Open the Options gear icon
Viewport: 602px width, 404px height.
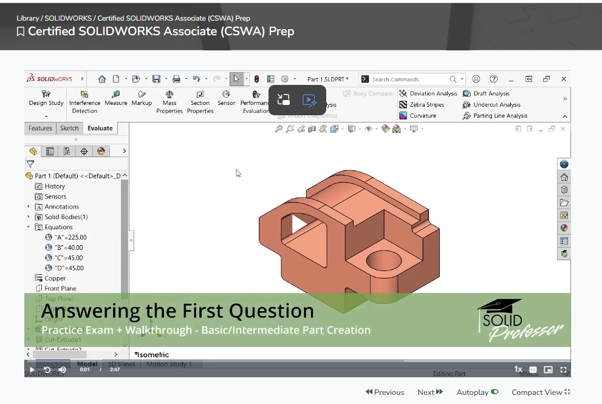[284, 79]
